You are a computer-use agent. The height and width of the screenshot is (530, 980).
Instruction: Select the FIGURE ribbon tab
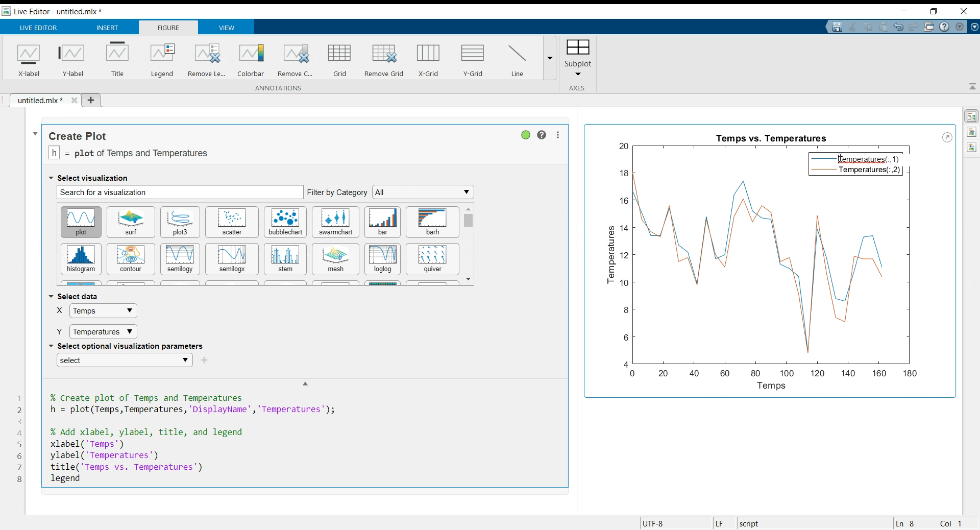[x=168, y=28]
